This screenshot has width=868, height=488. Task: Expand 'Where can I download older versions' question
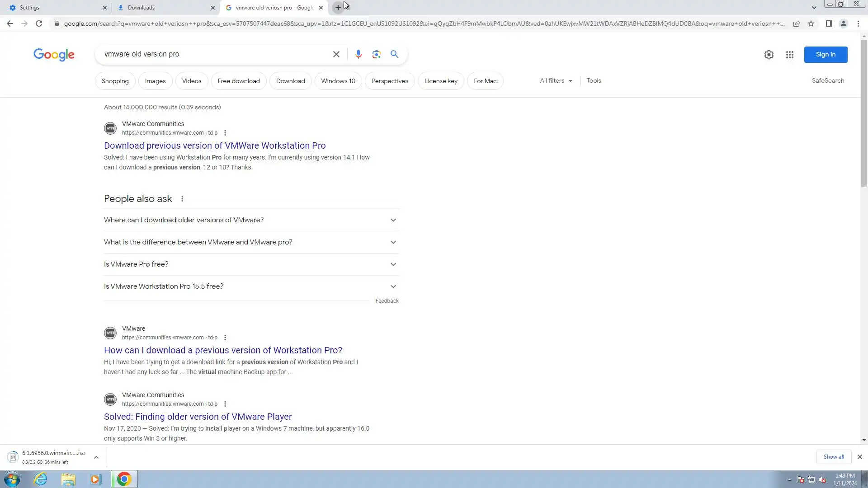point(251,220)
